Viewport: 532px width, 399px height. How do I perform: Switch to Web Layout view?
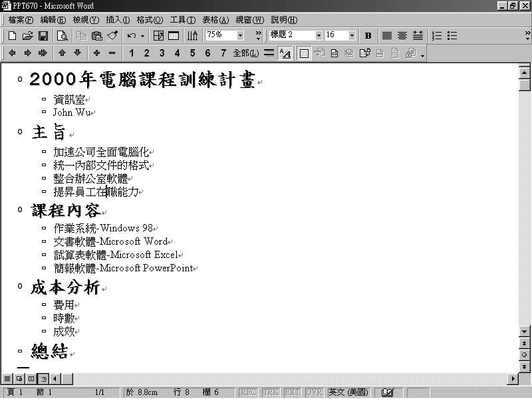[x=19, y=378]
